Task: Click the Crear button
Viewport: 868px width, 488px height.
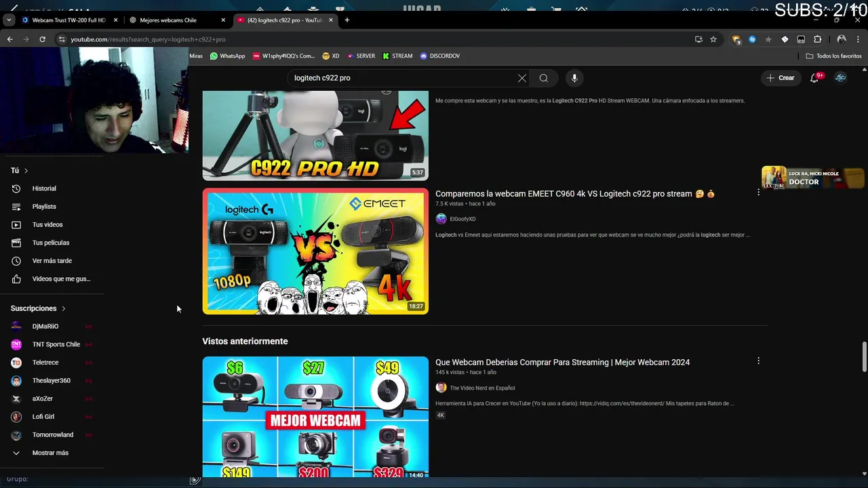Action: point(781,78)
